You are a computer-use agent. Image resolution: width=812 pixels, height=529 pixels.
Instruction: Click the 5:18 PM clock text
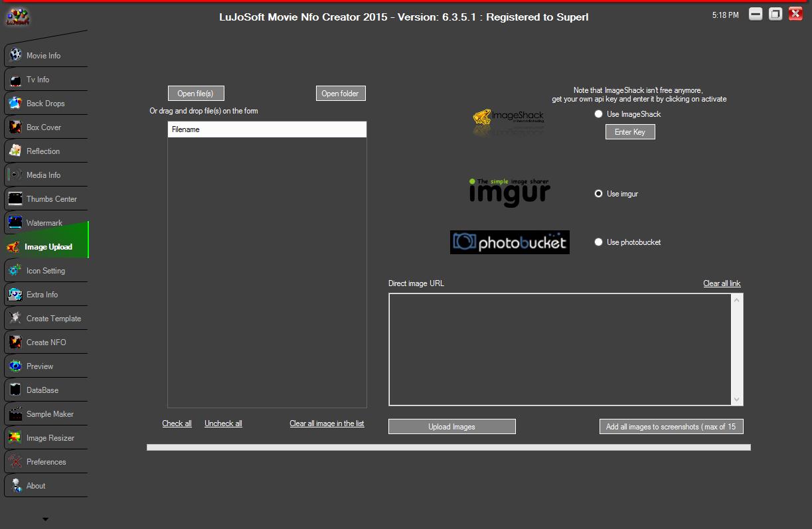pos(725,15)
